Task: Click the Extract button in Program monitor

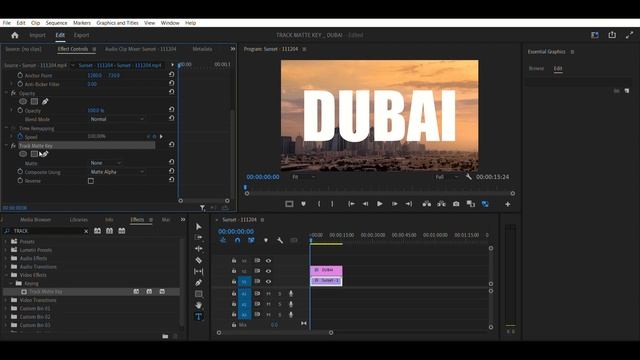Action: click(441, 204)
